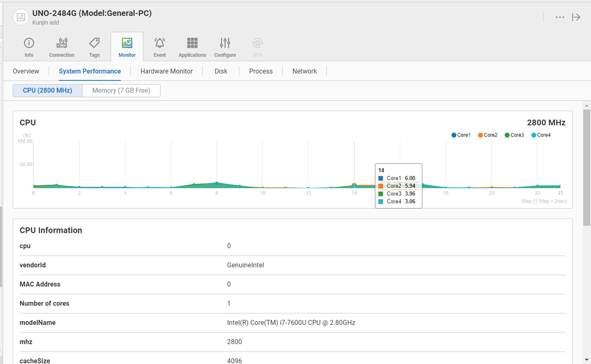Click the Core3 green legend color dot
Image resolution: width=591 pixels, height=364 pixels.
507,135
